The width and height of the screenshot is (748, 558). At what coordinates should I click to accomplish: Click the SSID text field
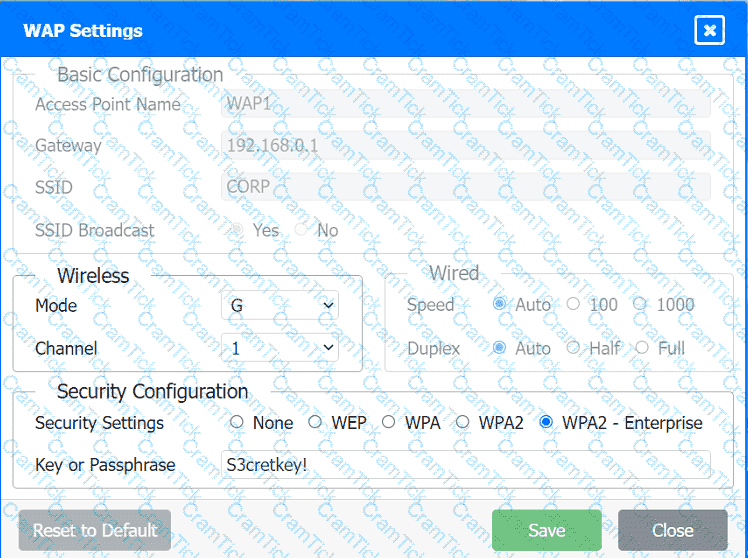465,187
